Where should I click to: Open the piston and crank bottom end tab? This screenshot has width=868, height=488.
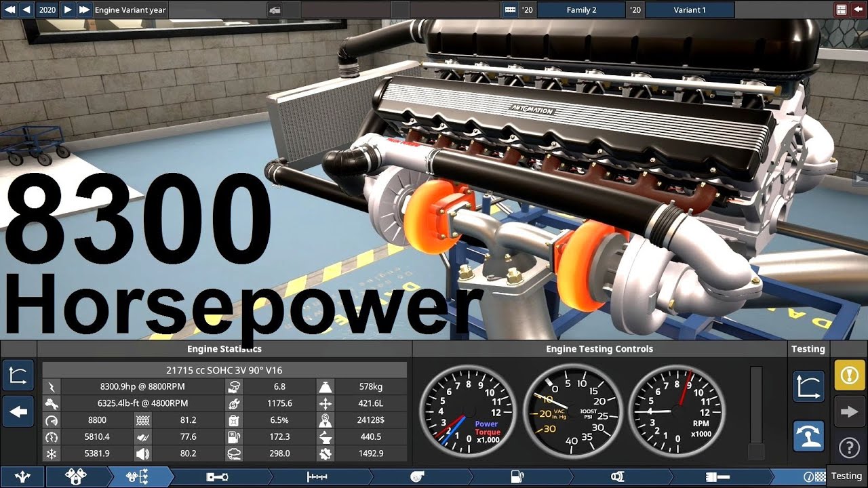(x=218, y=476)
